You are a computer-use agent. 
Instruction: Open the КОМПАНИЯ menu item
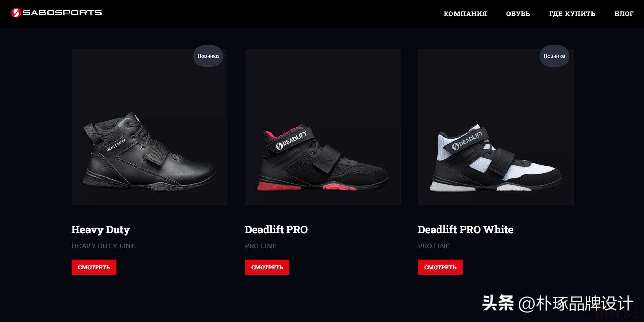coord(465,14)
